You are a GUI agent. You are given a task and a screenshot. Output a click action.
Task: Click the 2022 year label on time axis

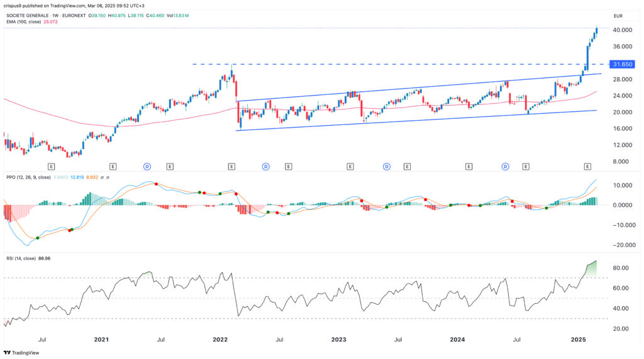220,340
